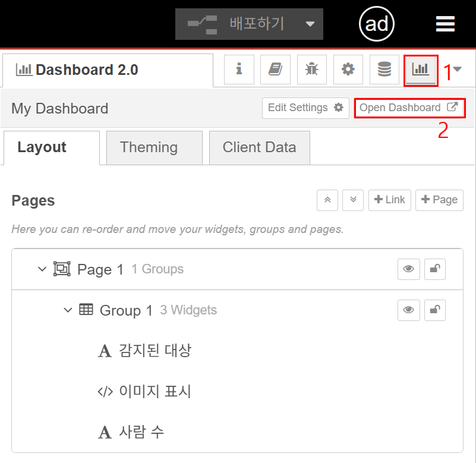Open the main hamburger menu
The height and width of the screenshot is (463, 476).
pos(445,24)
